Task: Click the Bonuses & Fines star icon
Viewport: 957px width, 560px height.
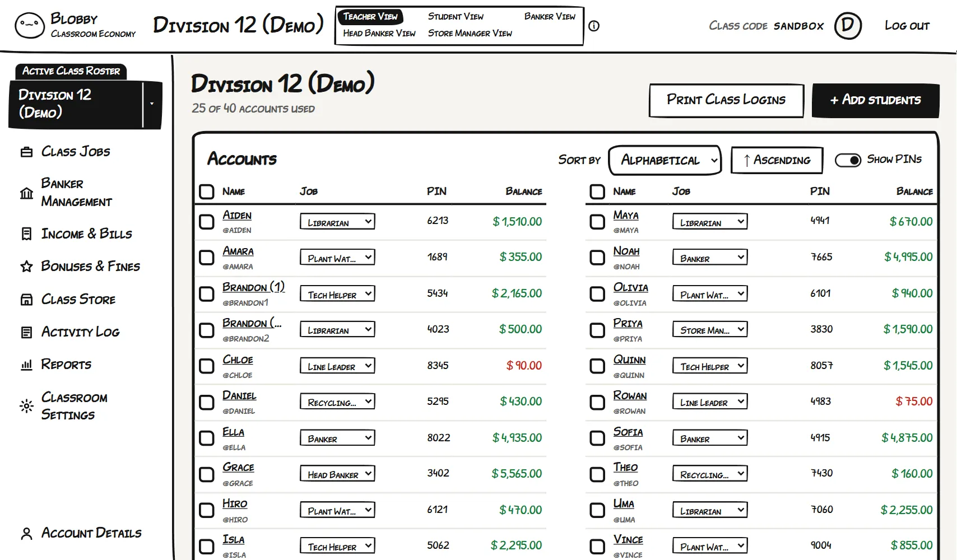Action: (x=26, y=266)
